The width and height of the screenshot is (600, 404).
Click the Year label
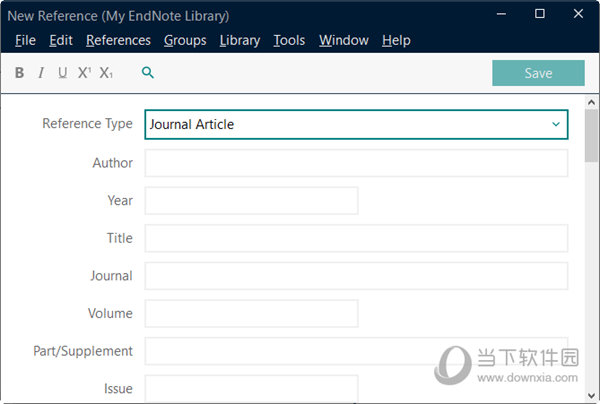tap(120, 200)
